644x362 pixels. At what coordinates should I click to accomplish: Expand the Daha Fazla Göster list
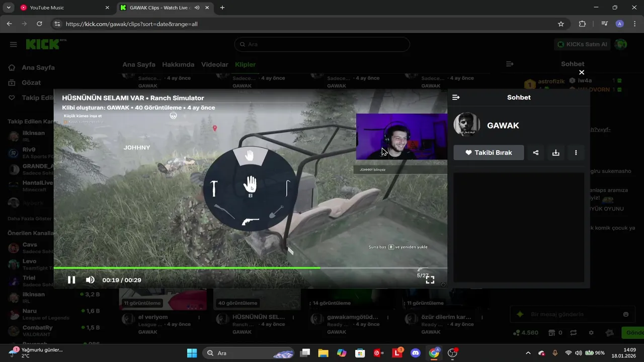[x=30, y=219]
